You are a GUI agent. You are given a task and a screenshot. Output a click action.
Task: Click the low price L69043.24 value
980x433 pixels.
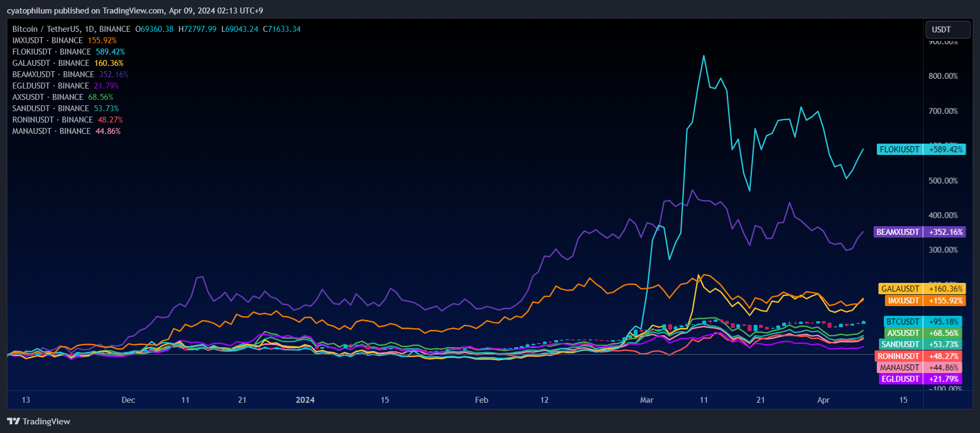(240, 29)
